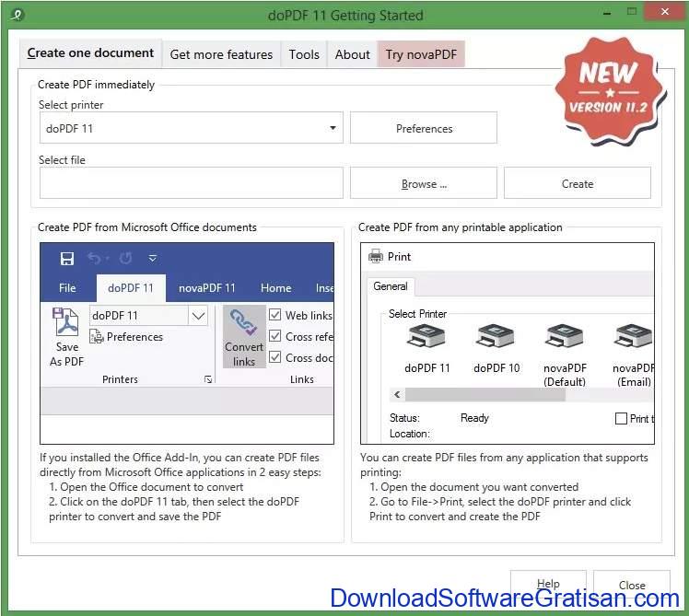Click the printer list left scroll arrow
The width and height of the screenshot is (689, 616).
[x=397, y=395]
